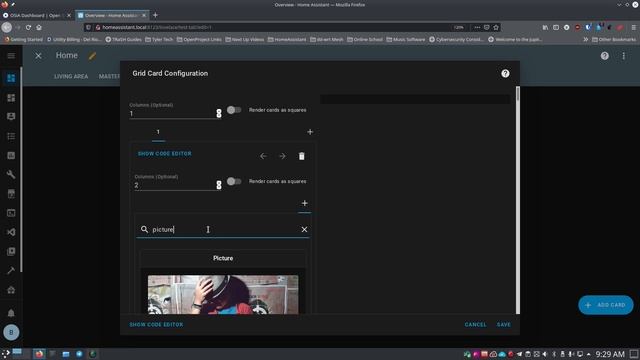The image size is (640, 360).
Task: Click the ADD CARD button
Action: 606,305
